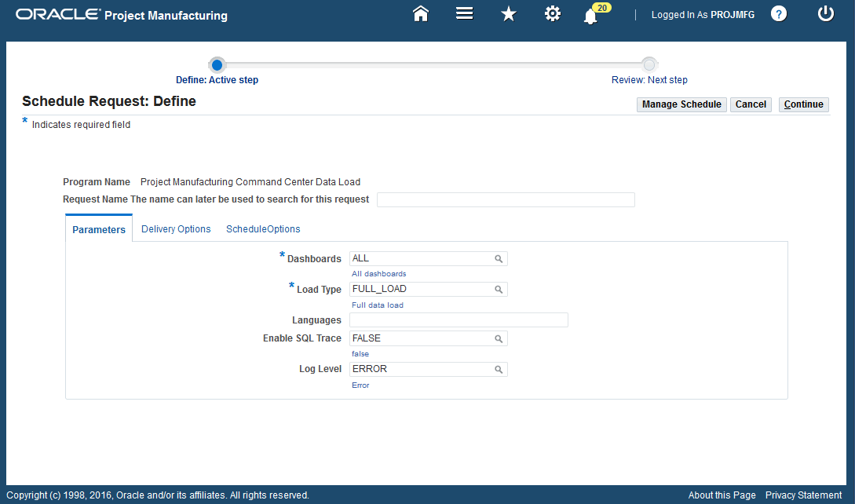
Task: Open the About this Page link
Action: coord(722,495)
